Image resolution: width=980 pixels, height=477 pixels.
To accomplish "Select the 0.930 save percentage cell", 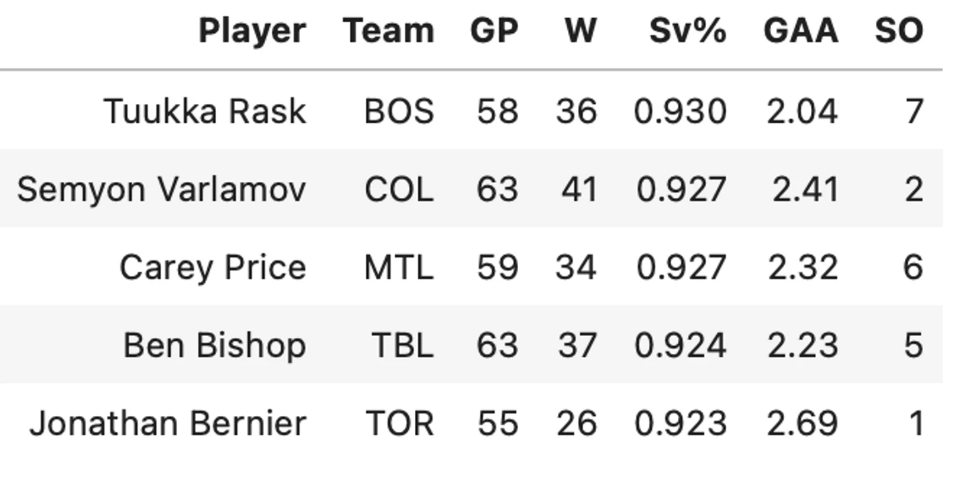I will click(680, 111).
